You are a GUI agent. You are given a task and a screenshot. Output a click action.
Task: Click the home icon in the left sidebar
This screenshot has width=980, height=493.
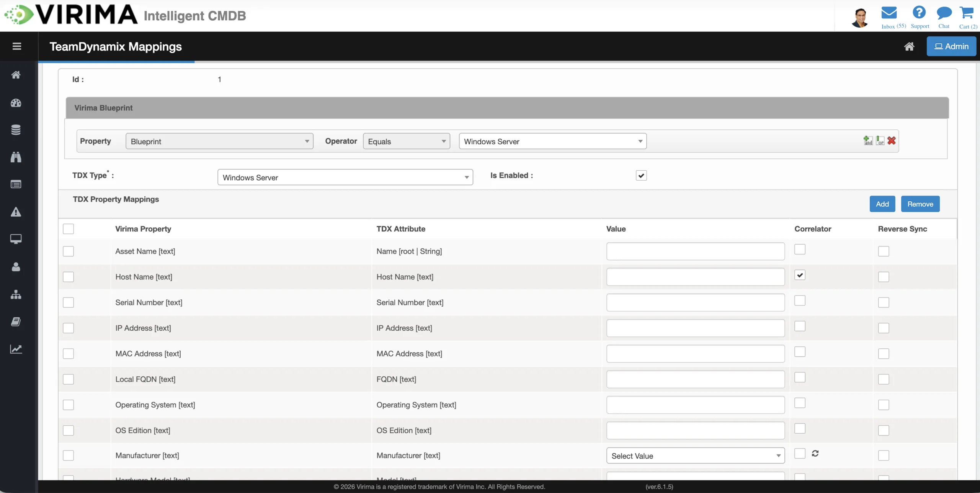[16, 75]
